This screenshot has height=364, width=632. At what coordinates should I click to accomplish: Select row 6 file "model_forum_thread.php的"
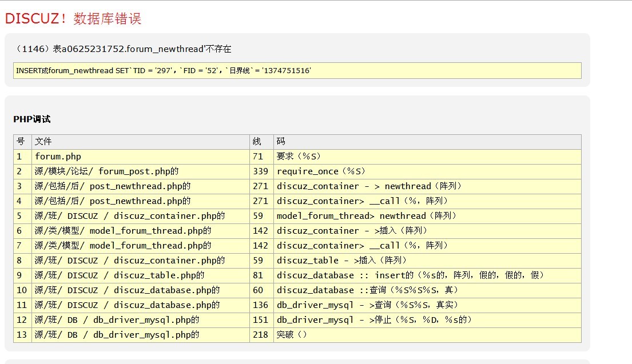point(150,231)
